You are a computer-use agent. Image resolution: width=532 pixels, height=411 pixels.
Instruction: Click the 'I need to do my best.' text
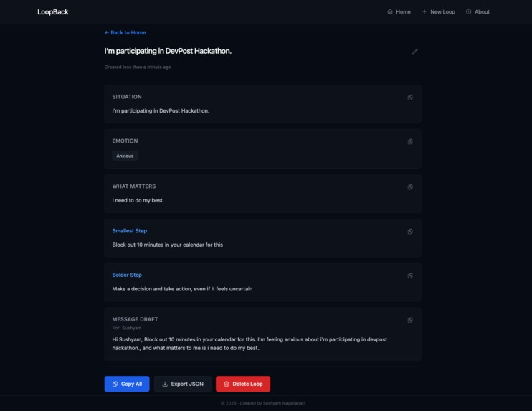(138, 201)
